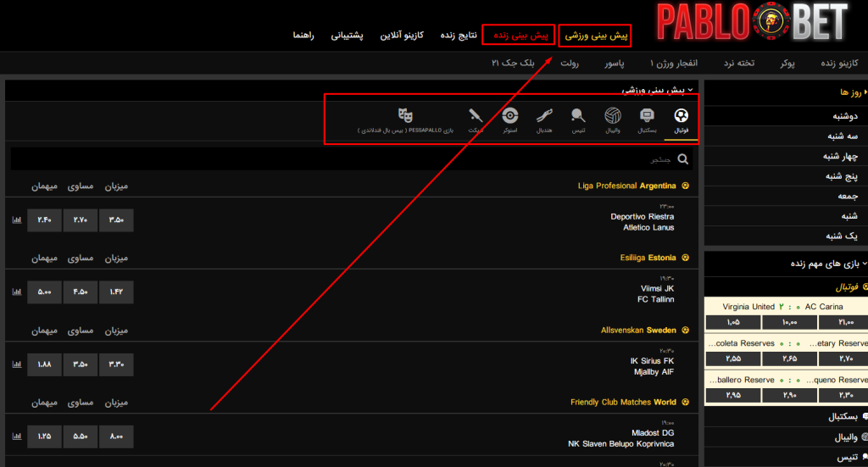Open بسکتبال in live games sidebar
The width and height of the screenshot is (868, 467).
tap(786, 417)
